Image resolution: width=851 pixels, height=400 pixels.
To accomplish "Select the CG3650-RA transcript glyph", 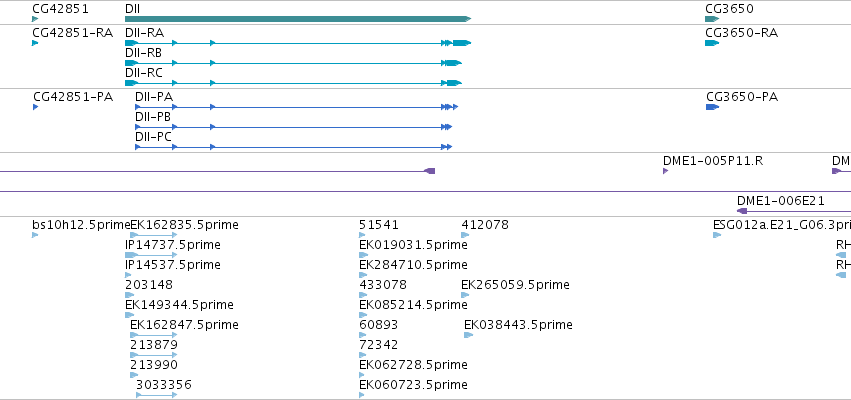I will 712,43.
